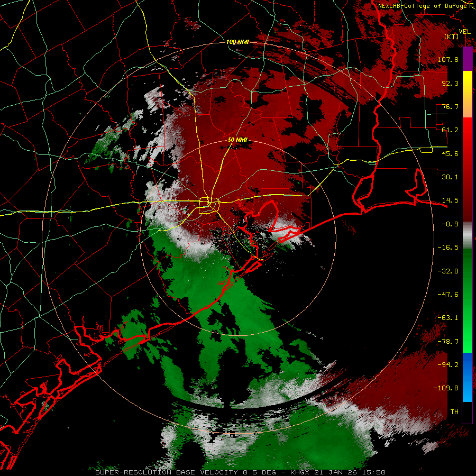Image resolution: width=476 pixels, height=476 pixels.
Task: Select the -16.5 velocity scale value
Action: [x=448, y=248]
